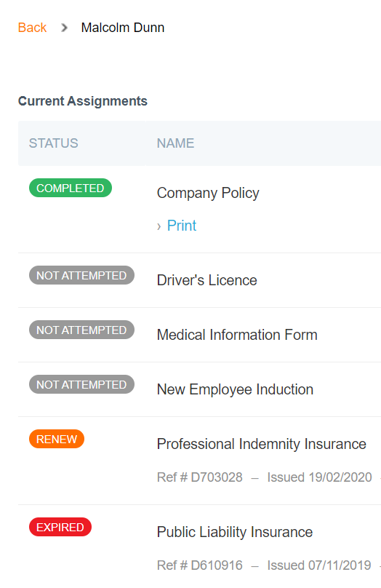The height and width of the screenshot is (588, 381).
Task: Click the green COMPLETED status badge
Action: coord(71,188)
